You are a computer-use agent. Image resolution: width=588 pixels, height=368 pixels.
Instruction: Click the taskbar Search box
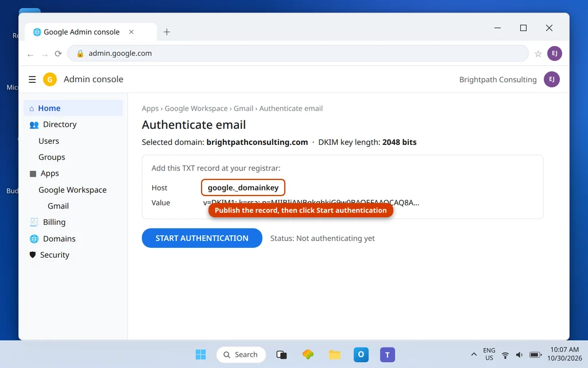[241, 354]
